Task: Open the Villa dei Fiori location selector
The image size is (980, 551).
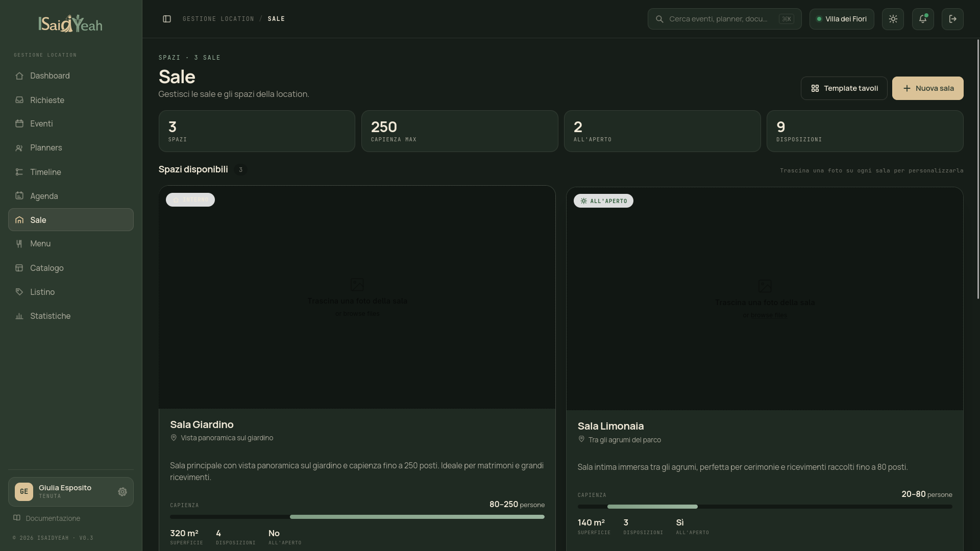Action: pyautogui.click(x=842, y=19)
